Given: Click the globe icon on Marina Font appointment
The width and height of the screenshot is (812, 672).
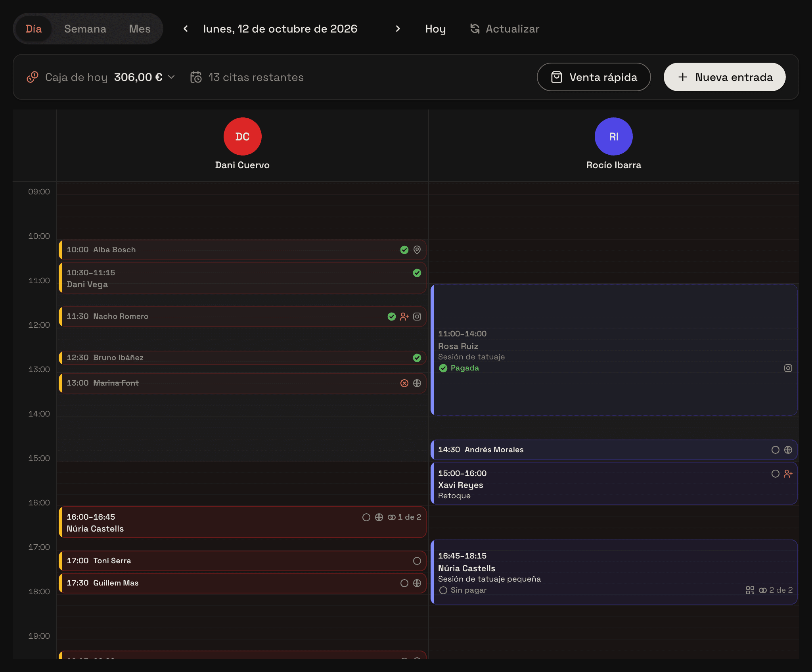Looking at the screenshot, I should coord(417,383).
